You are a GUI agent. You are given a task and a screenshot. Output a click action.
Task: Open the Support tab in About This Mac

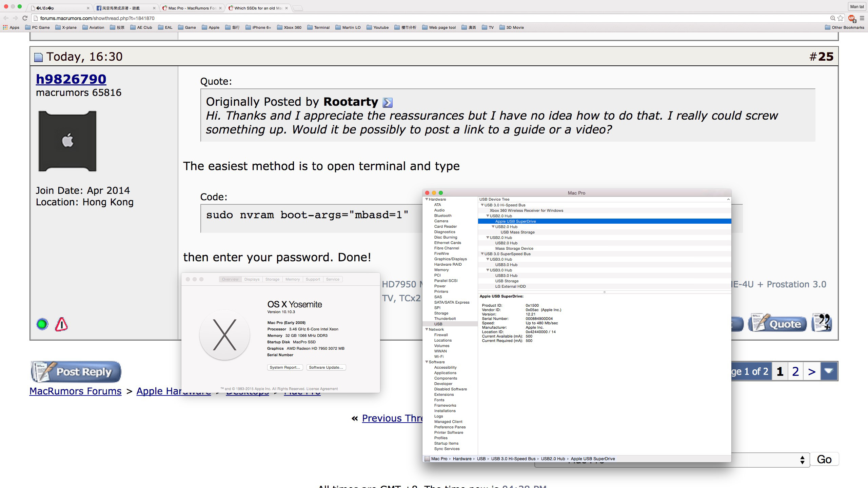coord(313,279)
